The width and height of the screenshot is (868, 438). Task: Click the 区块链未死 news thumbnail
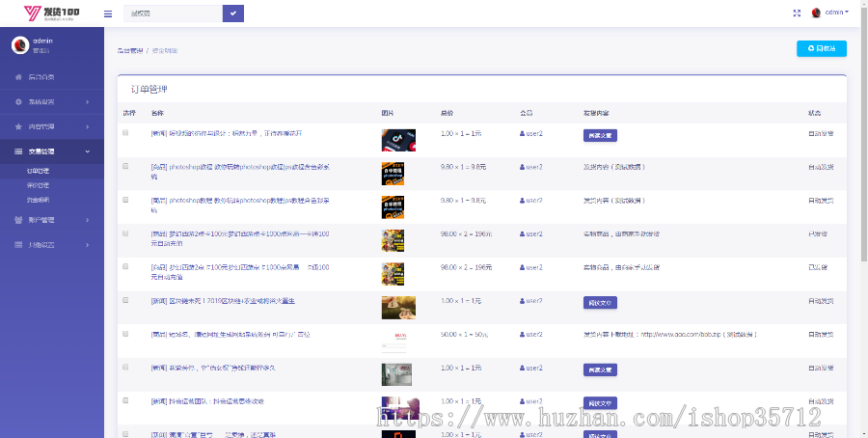tap(398, 308)
